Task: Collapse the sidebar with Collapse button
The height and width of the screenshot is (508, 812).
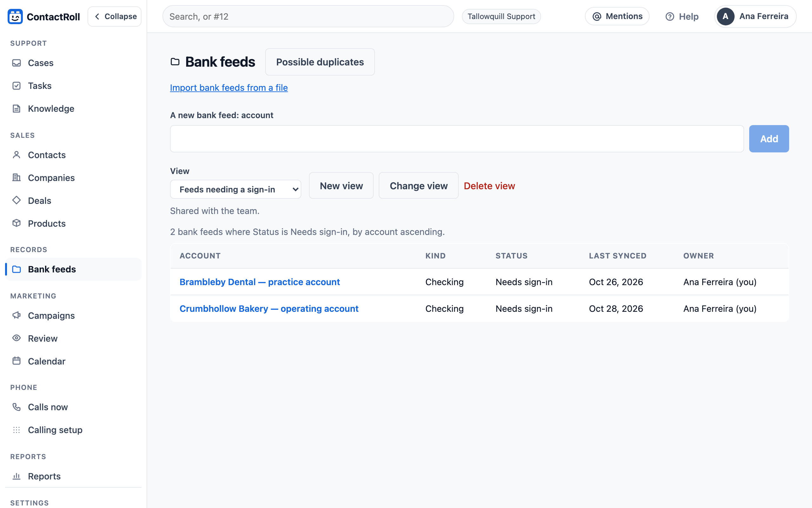Action: pyautogui.click(x=115, y=17)
